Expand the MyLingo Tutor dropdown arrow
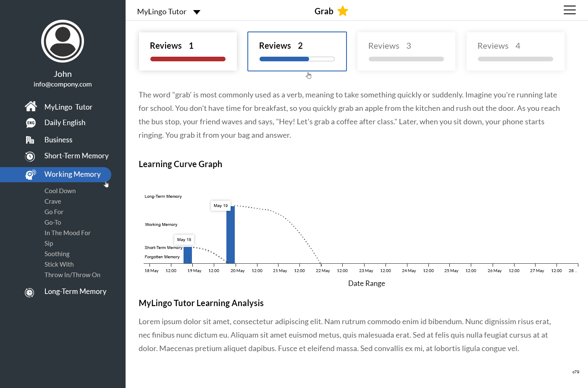588x388 pixels. coord(197,12)
